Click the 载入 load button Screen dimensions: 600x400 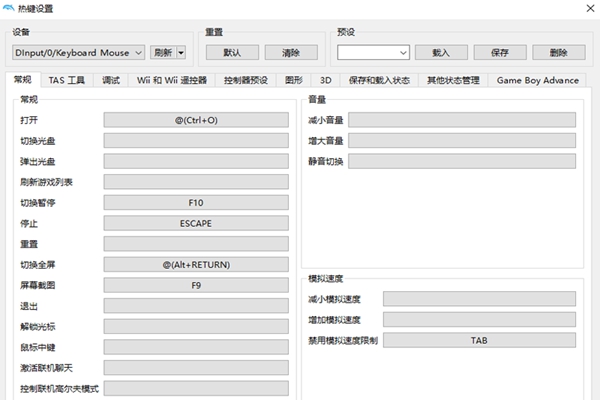(441, 52)
